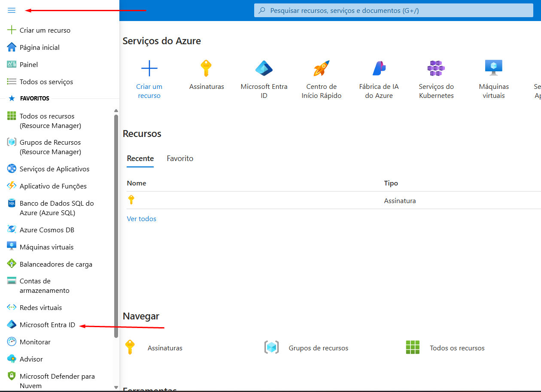This screenshot has width=541, height=392.
Task: Collapse the hamburger portal menu
Action: pyautogui.click(x=12, y=10)
